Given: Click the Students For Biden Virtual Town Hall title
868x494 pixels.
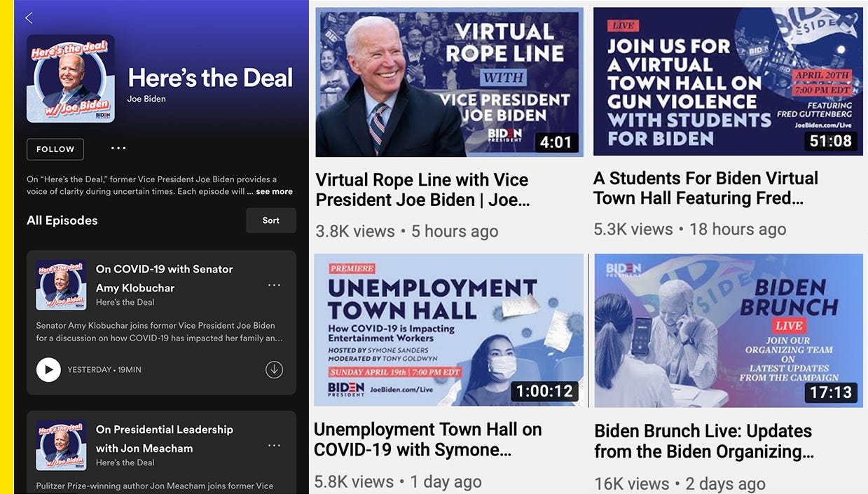Looking at the screenshot, I should [x=705, y=188].
